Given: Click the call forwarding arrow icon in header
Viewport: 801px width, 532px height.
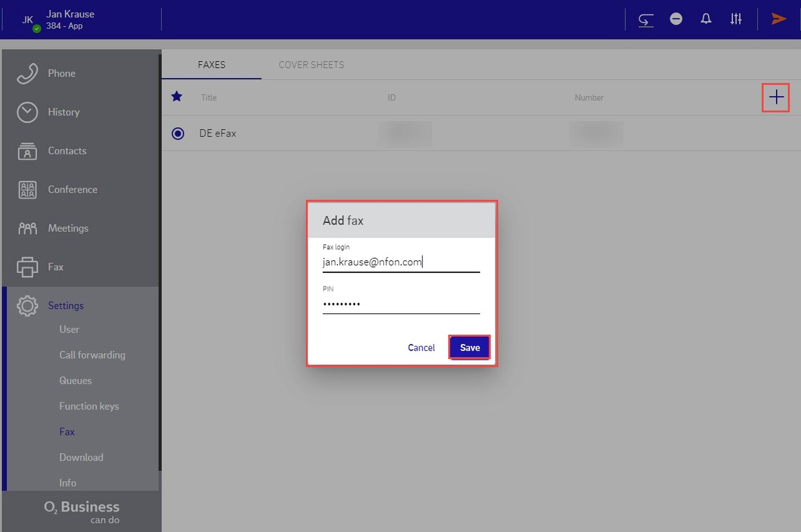Looking at the screenshot, I should click(646, 20).
